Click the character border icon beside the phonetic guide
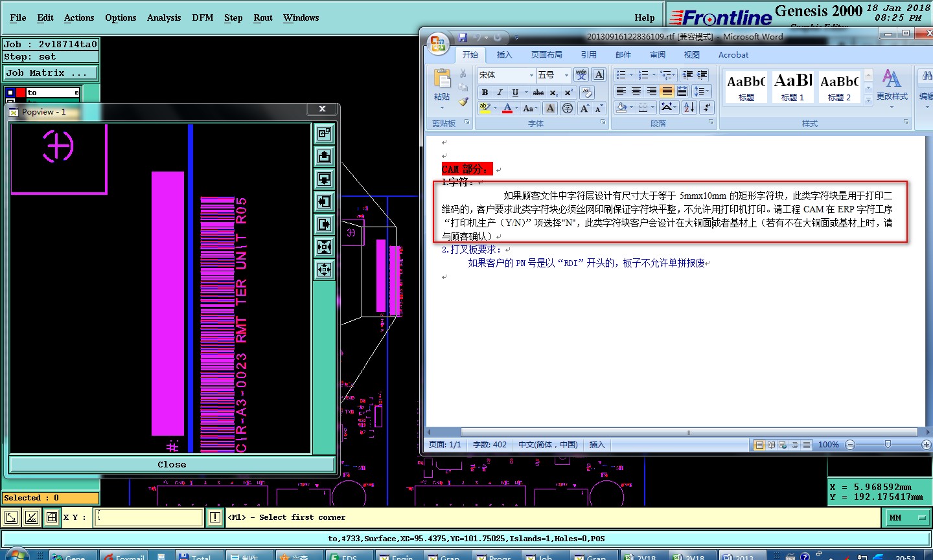The height and width of the screenshot is (560, 933). pos(599,75)
